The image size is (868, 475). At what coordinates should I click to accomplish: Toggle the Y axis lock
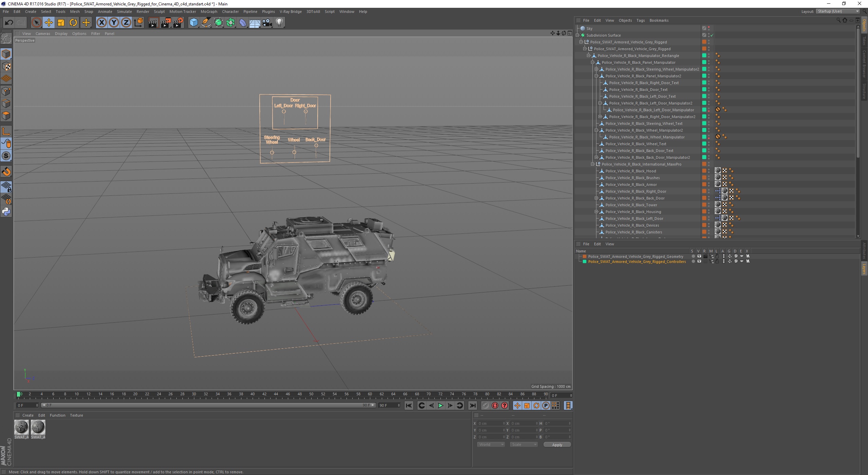point(114,23)
